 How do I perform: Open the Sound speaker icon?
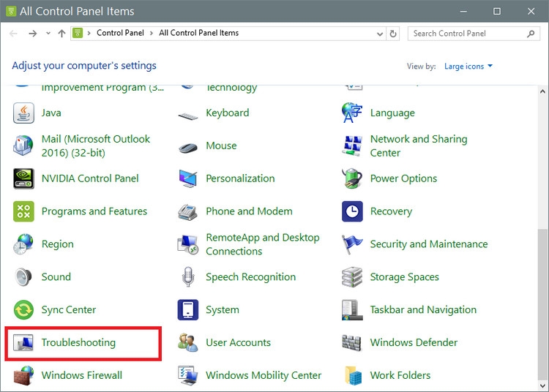click(23, 277)
